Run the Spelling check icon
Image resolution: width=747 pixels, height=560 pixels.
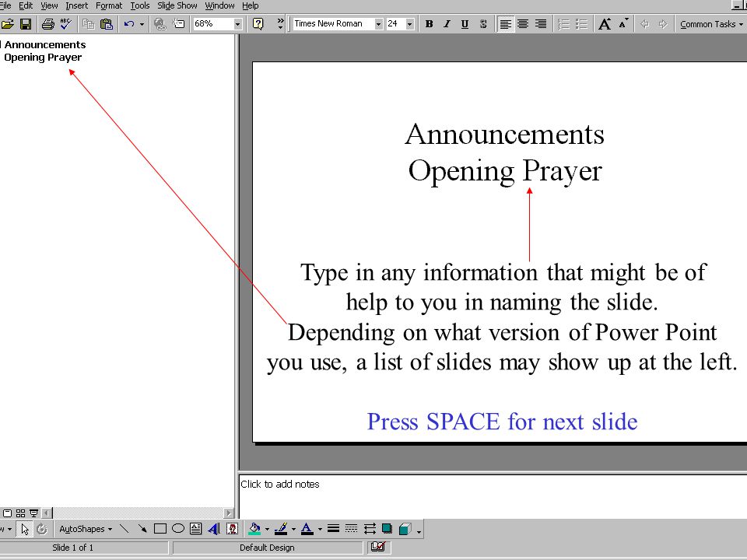65,24
